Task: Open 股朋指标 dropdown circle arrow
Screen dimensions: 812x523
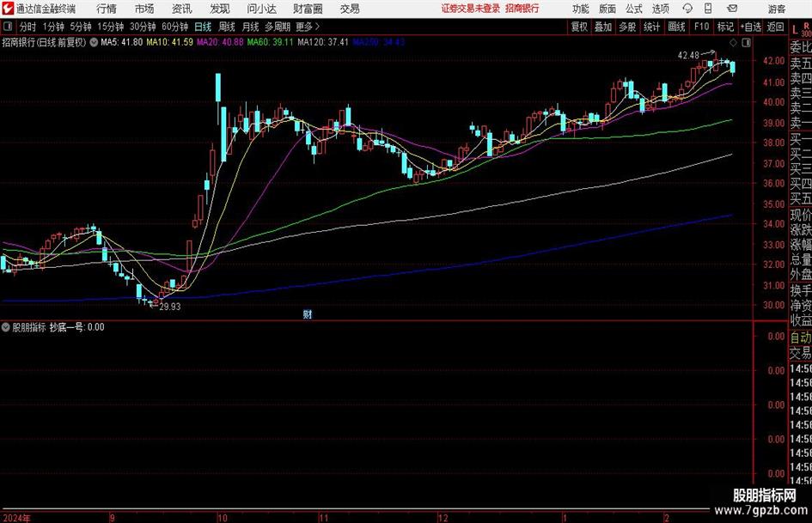Action: [x=6, y=326]
